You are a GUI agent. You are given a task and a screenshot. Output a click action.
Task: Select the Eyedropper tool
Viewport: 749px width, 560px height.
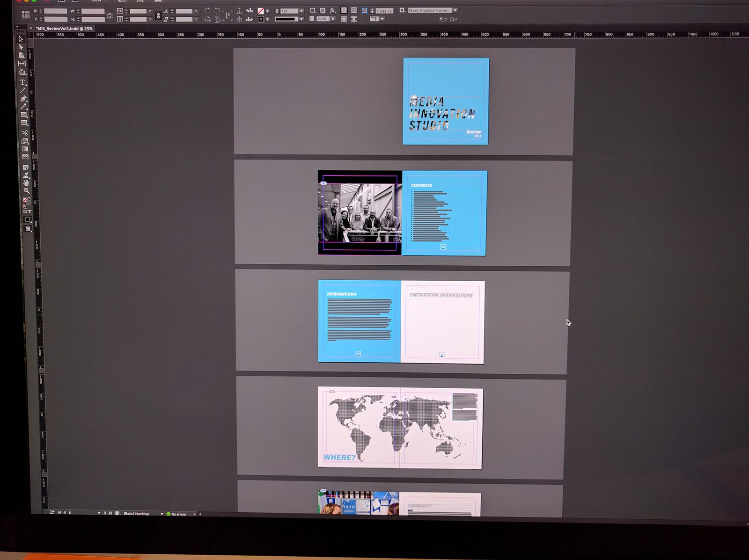point(26,176)
